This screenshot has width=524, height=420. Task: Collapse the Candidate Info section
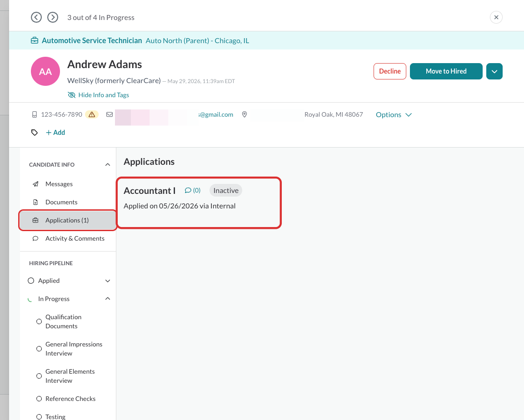(x=108, y=164)
